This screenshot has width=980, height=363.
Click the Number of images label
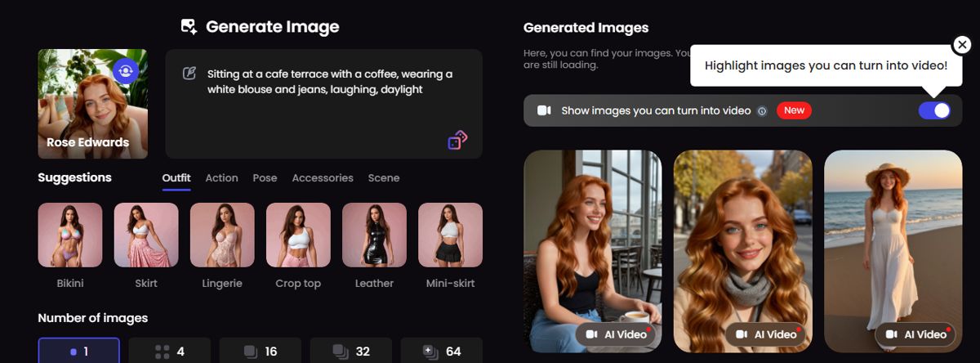[93, 317]
